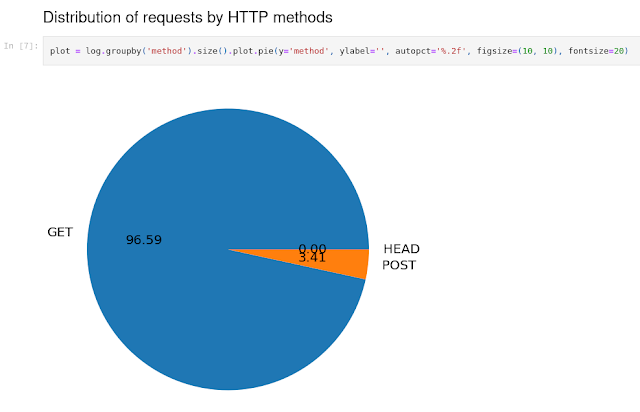Click the 0.00 percentage text
Image resolution: width=640 pixels, height=412 pixels.
311,248
